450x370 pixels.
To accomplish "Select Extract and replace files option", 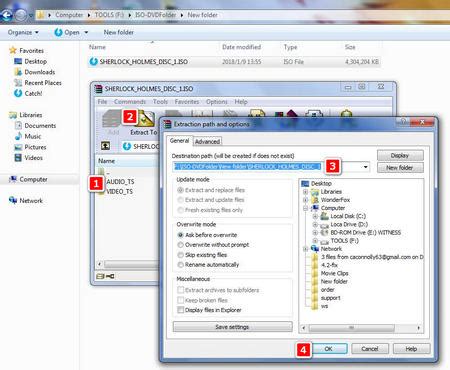I will [211, 190].
